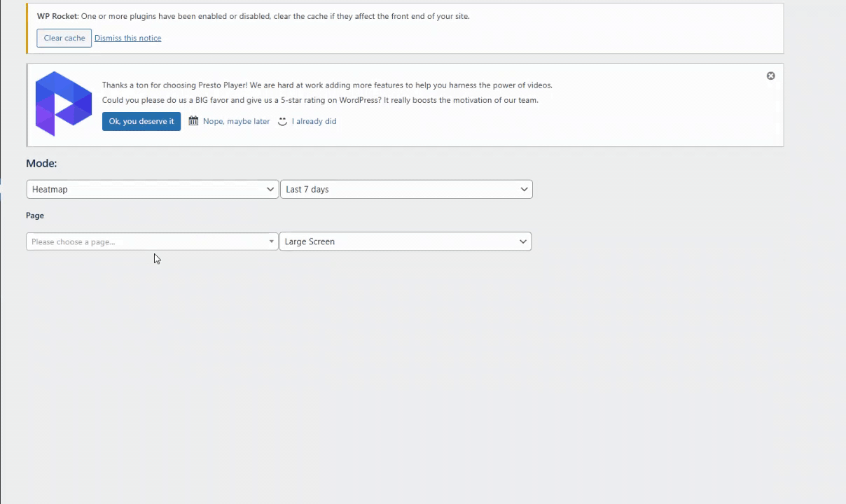Click the Page label above the chooser

35,216
